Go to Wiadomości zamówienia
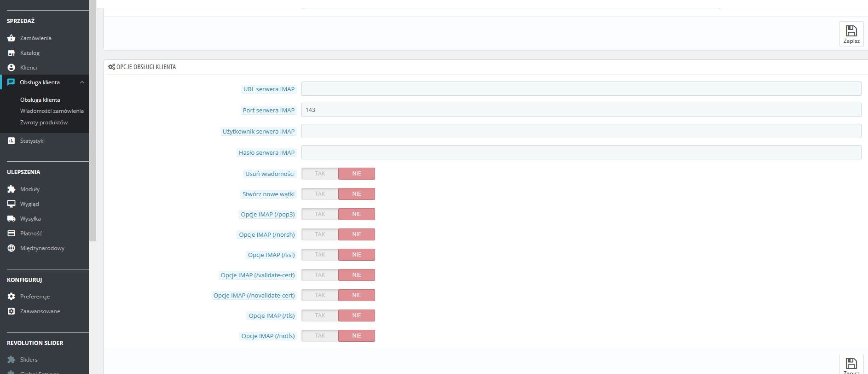This screenshot has height=374, width=868. (x=52, y=111)
